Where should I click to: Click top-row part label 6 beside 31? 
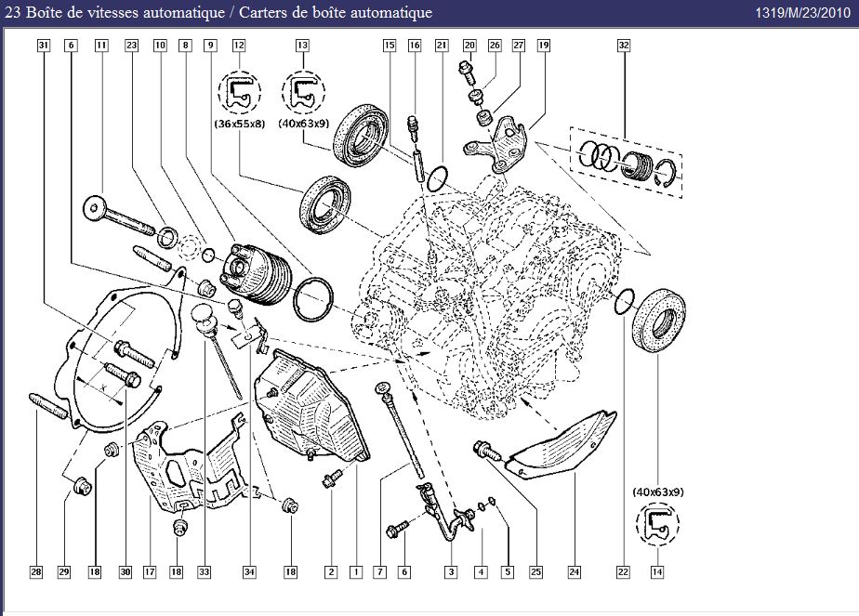[71, 46]
